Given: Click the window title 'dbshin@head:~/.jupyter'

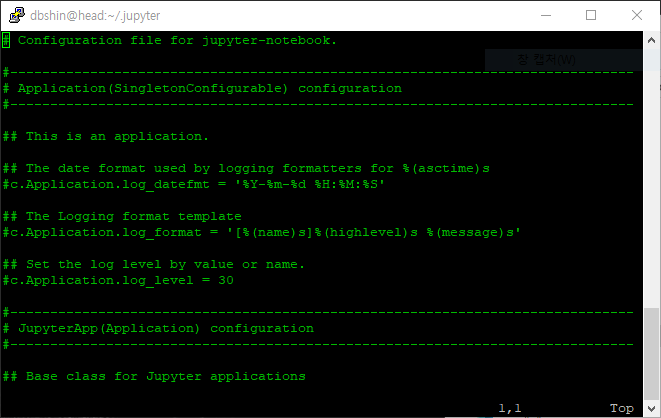Looking at the screenshot, I should [x=95, y=16].
